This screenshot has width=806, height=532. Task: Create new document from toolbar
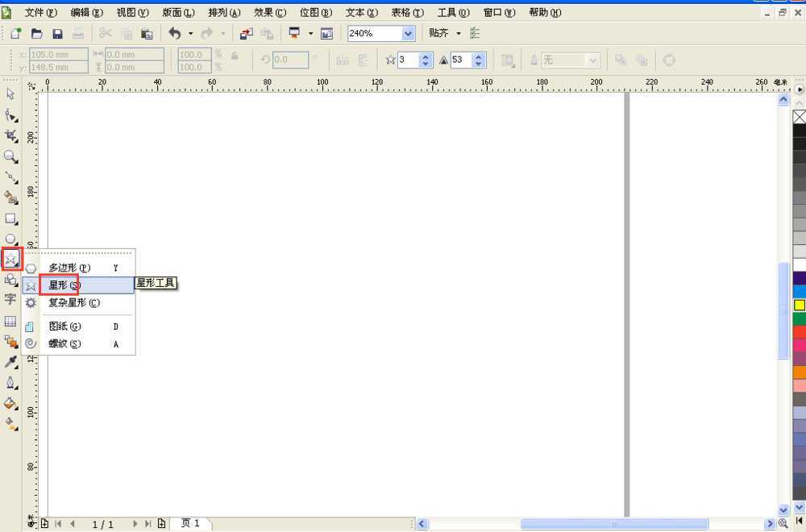[x=16, y=33]
